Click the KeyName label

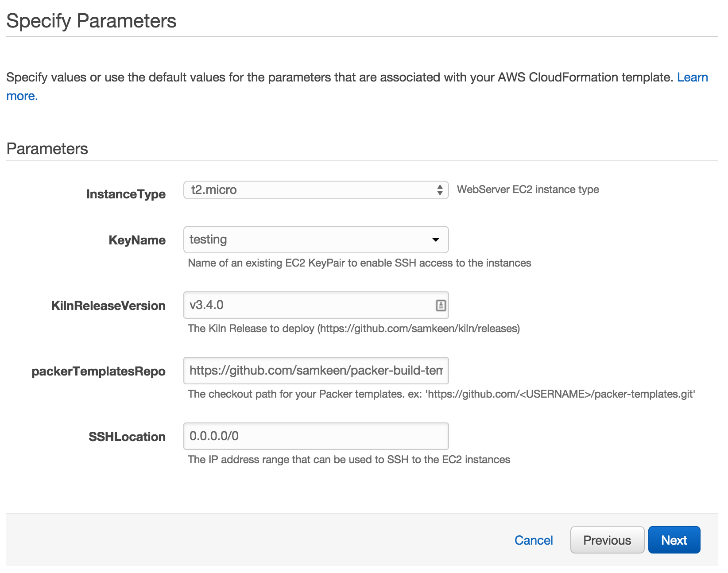pos(137,240)
